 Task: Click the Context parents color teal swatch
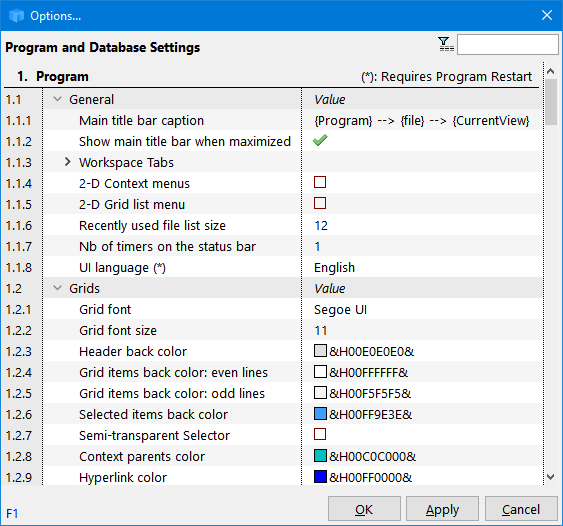(x=320, y=456)
